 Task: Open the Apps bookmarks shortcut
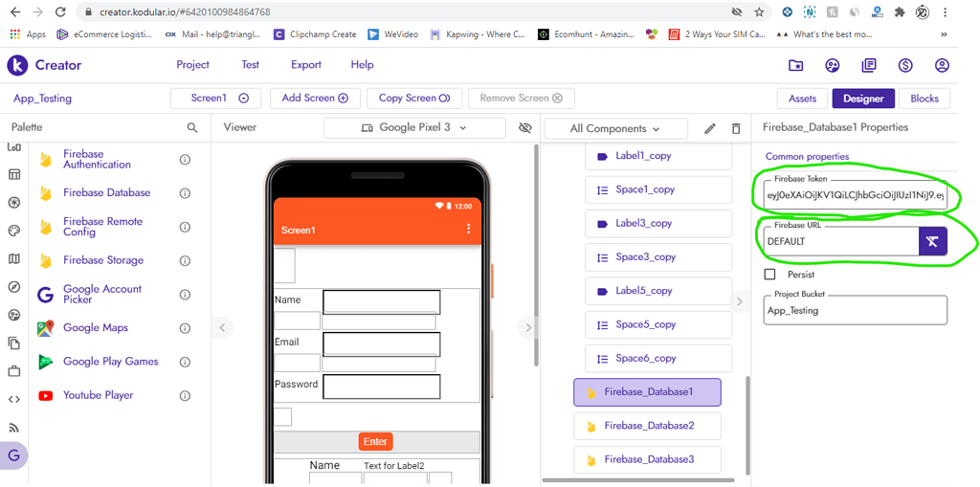click(x=28, y=34)
